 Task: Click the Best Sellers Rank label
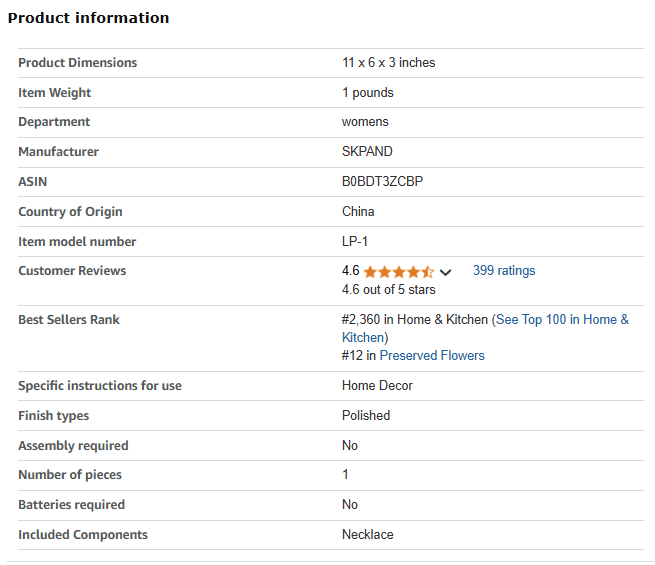coord(69,319)
